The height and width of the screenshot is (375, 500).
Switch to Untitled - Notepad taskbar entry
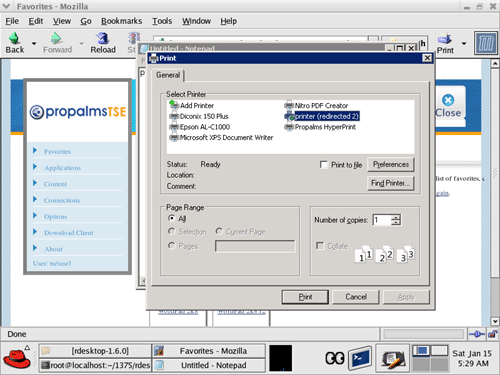(209, 365)
